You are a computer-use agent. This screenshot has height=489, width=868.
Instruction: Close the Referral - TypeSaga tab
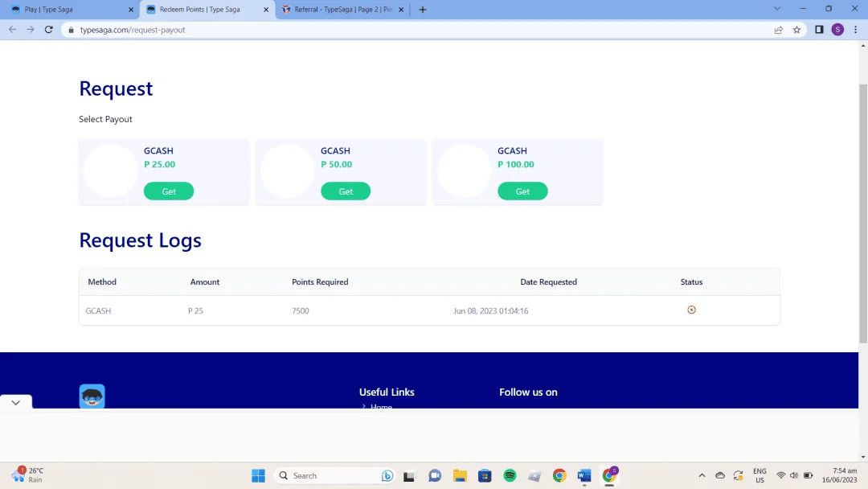point(401,10)
